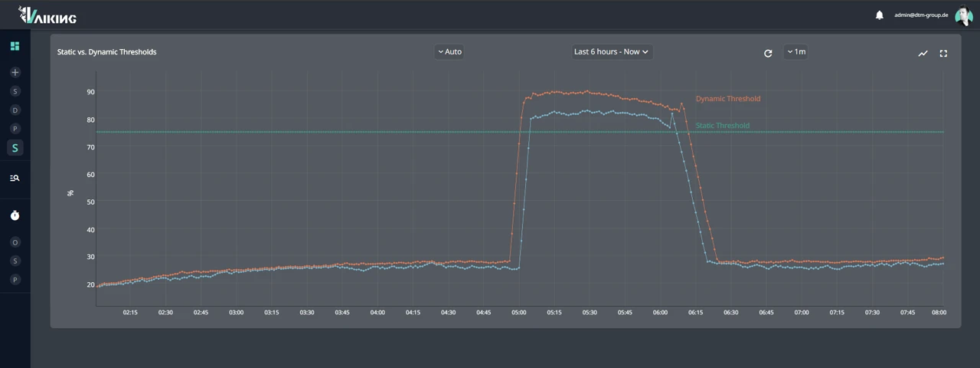Click the 50 value on the y-axis
Image resolution: width=980 pixels, height=368 pixels.
[90, 202]
